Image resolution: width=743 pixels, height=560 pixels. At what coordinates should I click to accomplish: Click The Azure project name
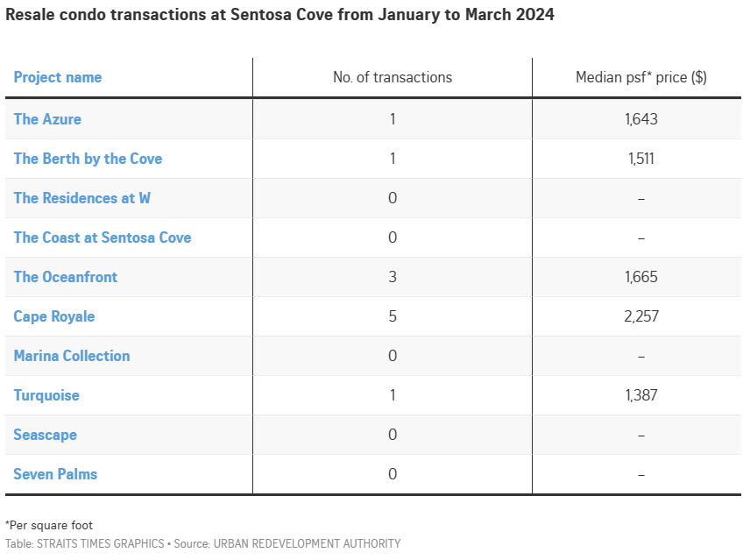click(47, 119)
